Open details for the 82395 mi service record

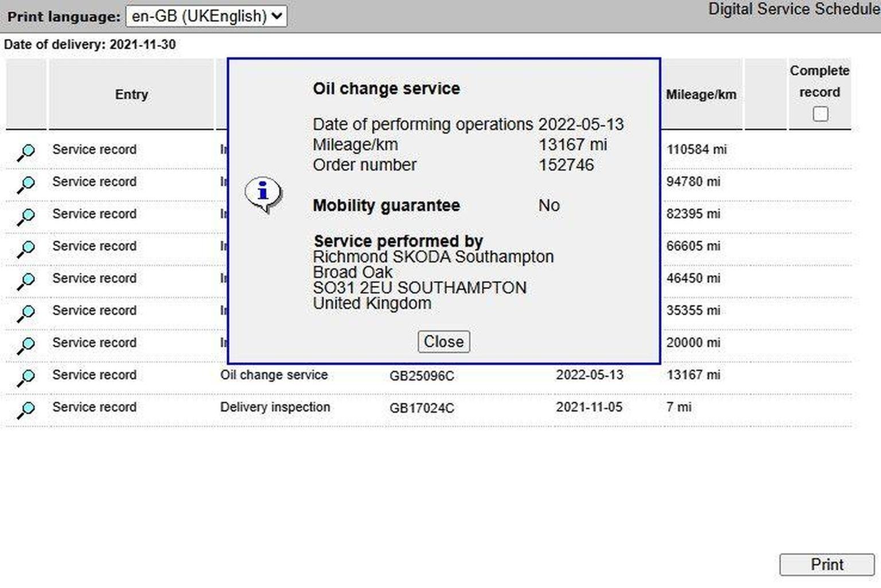(26, 217)
